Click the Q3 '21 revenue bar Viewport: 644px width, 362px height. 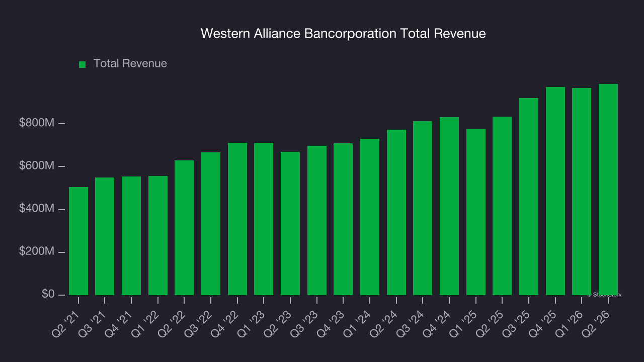pos(105,236)
